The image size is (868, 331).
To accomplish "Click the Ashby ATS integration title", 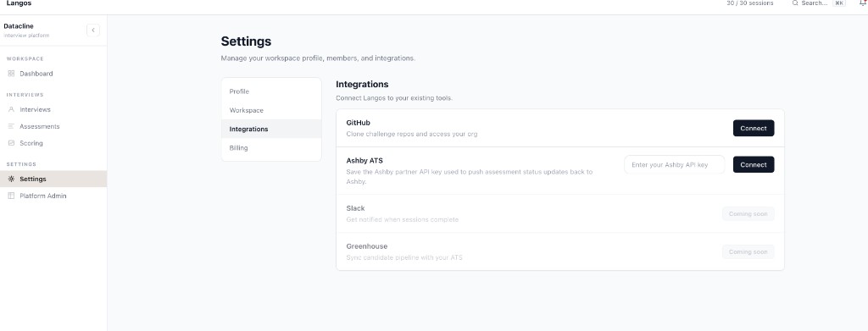I will [364, 161].
